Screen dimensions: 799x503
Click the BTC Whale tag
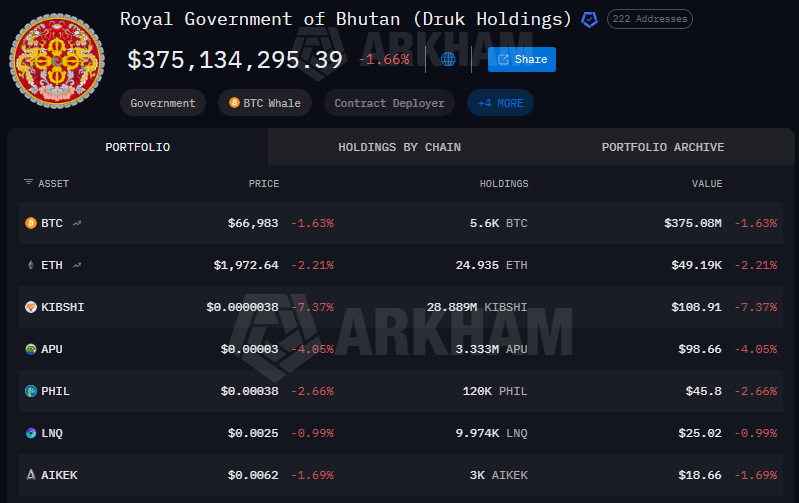[x=265, y=103]
